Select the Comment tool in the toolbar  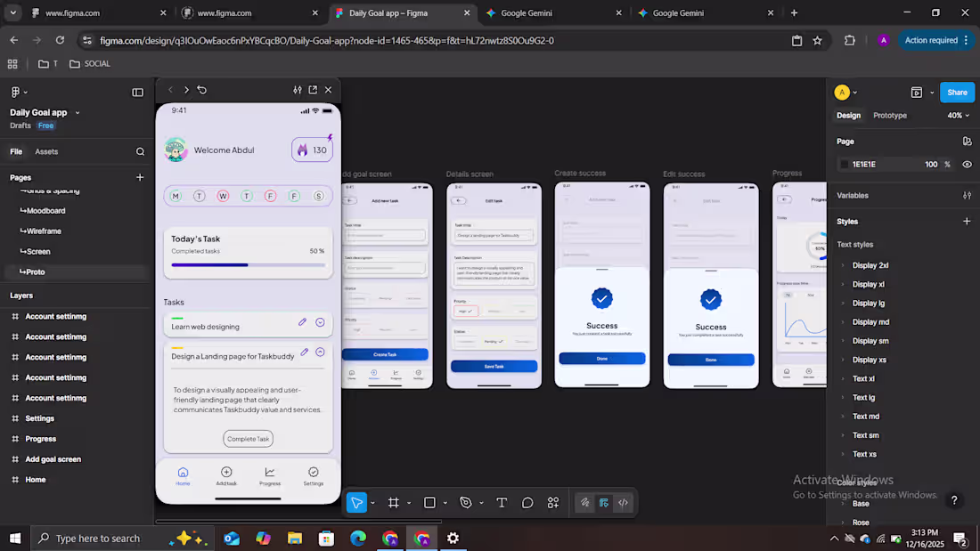tap(527, 503)
